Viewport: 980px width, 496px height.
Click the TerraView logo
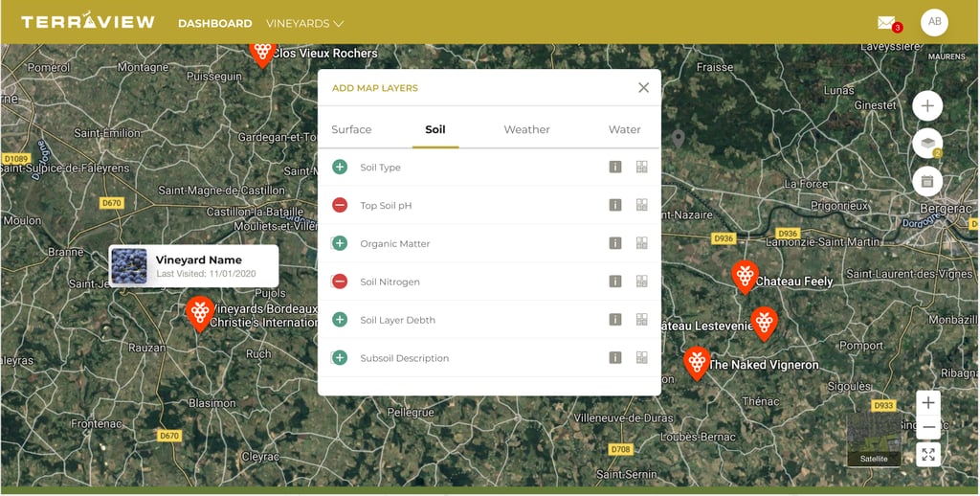88,22
